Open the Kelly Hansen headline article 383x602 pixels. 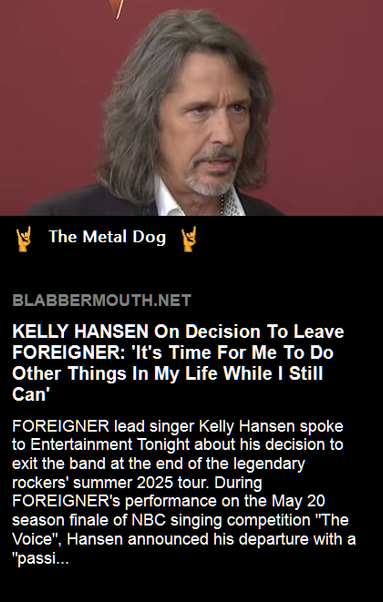pos(178,363)
